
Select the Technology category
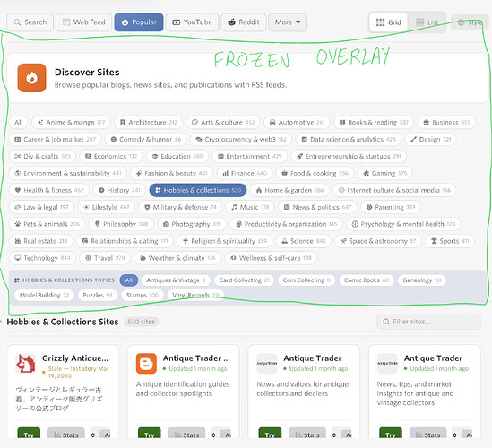[x=42, y=258]
